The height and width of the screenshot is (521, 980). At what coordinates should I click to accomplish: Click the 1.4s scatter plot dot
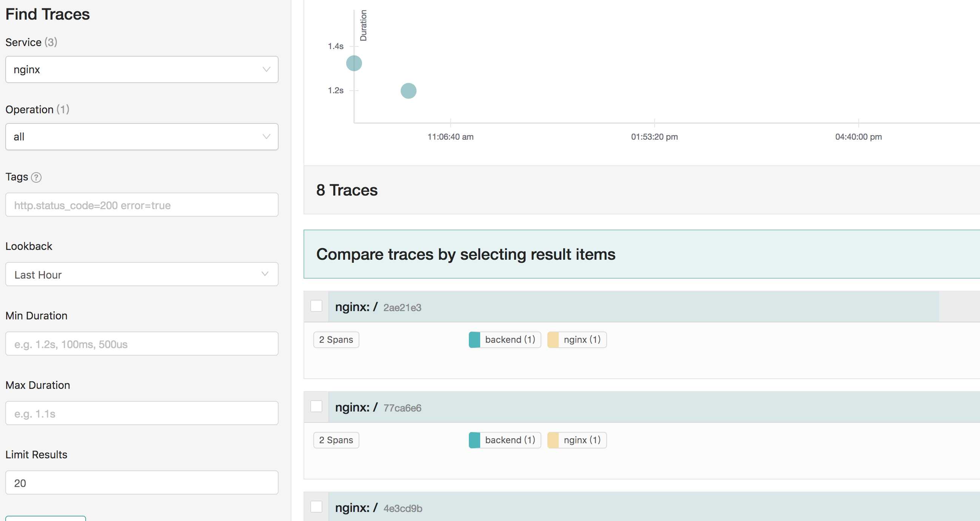coord(354,63)
